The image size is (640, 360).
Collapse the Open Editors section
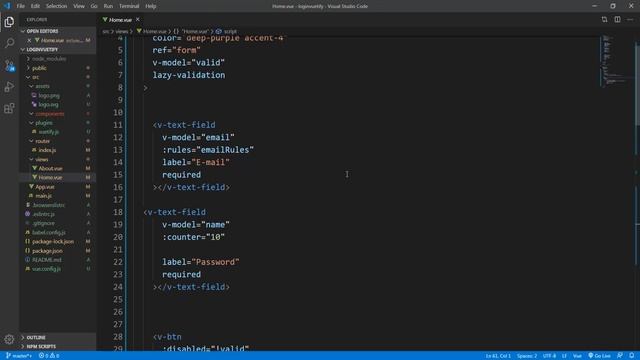57,31
